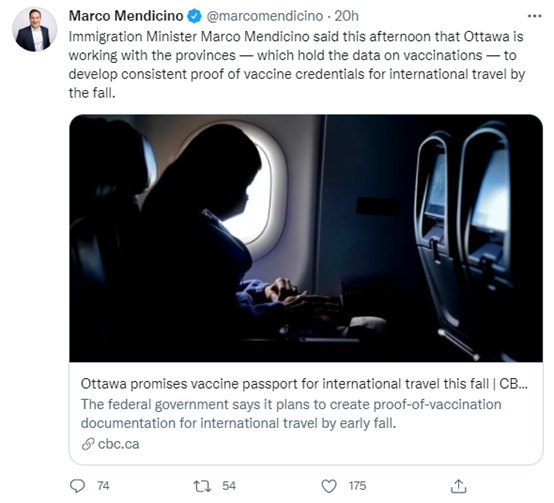Open the Marco Mendicino display name
Viewport: 554px width, 503px height.
[x=126, y=16]
